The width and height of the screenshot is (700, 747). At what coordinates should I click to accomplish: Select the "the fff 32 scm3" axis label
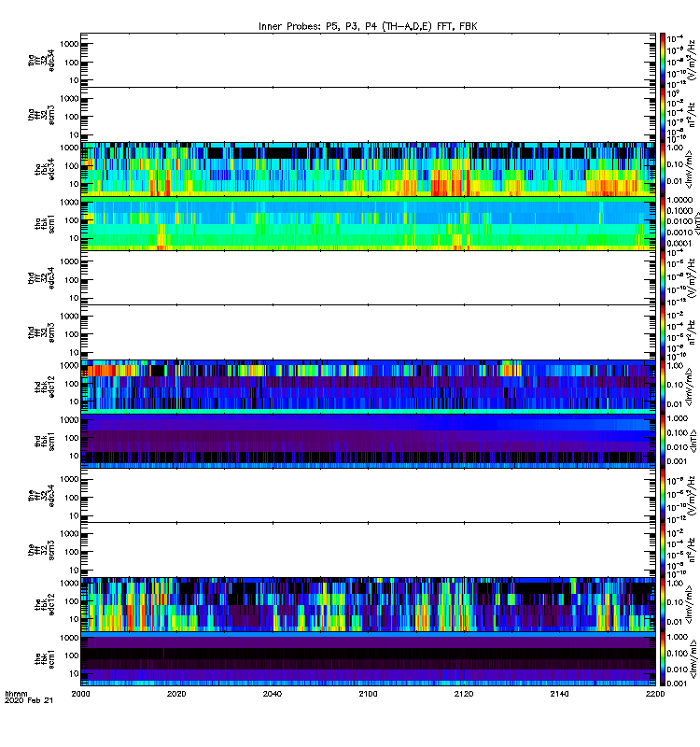tap(41, 550)
